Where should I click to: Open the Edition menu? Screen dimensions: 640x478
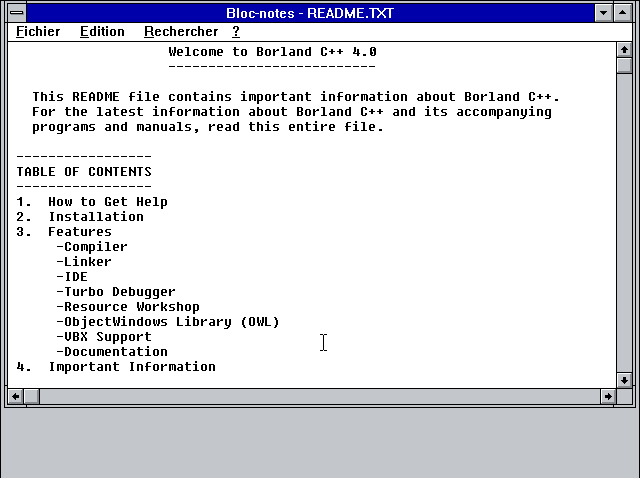tap(102, 31)
